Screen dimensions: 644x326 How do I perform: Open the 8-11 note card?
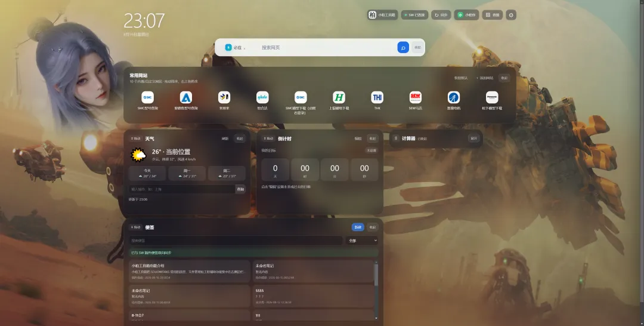click(x=190, y=315)
